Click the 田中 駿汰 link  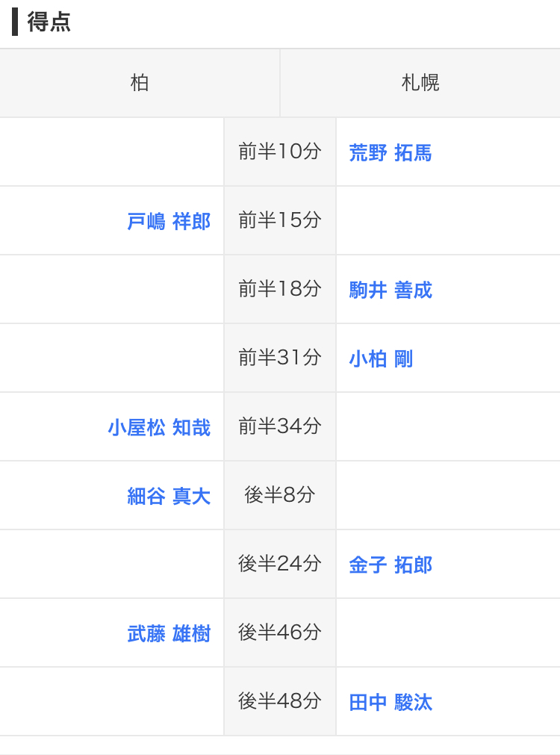tap(391, 702)
